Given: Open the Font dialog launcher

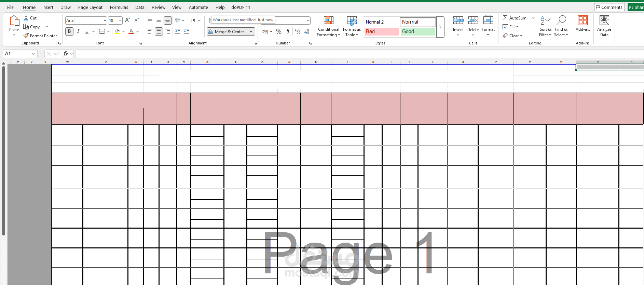Looking at the screenshot, I should [x=140, y=43].
